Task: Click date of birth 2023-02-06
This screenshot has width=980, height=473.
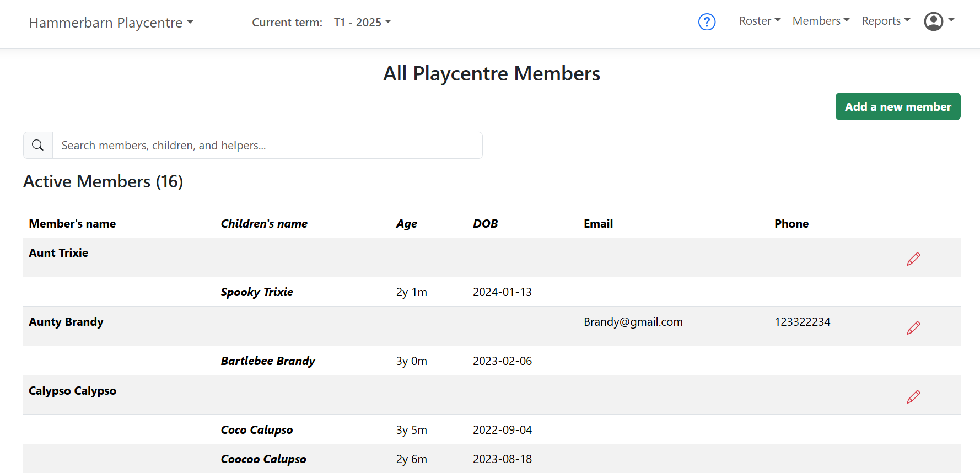Action: coord(502,361)
